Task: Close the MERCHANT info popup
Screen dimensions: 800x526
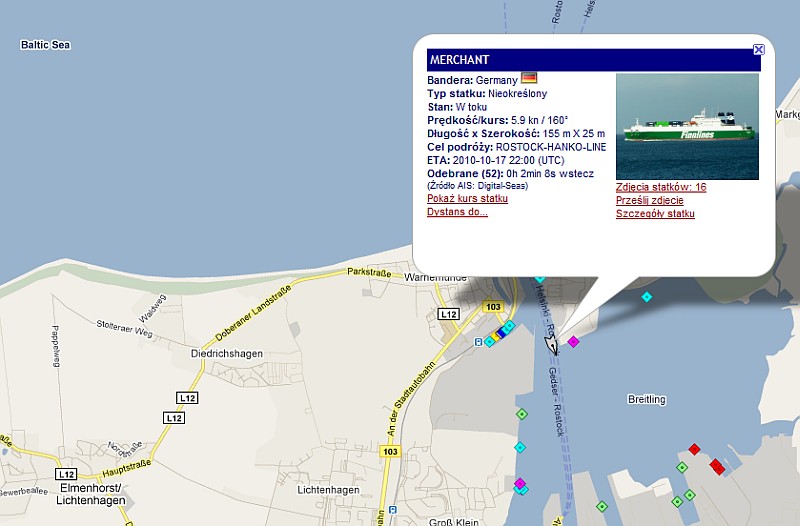Action: pyautogui.click(x=758, y=49)
